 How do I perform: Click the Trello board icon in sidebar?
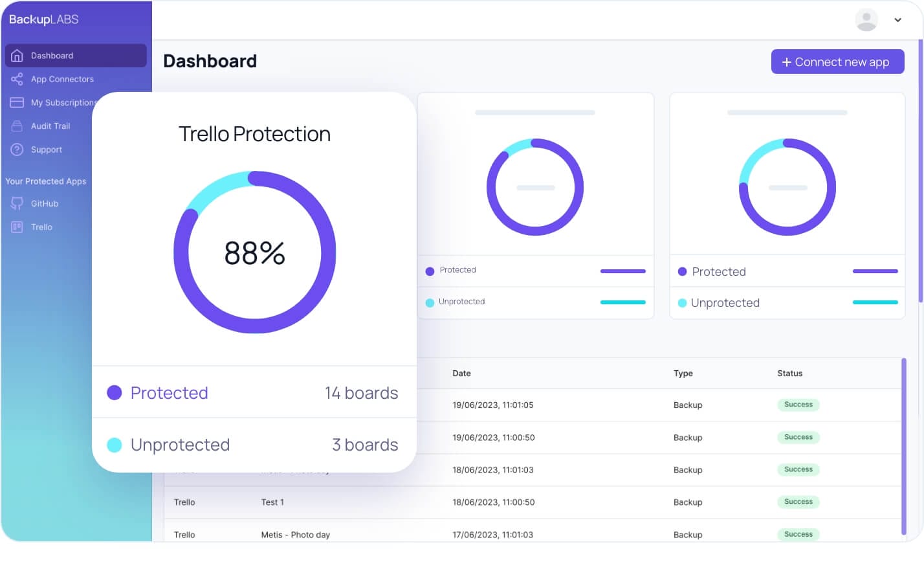tap(17, 227)
